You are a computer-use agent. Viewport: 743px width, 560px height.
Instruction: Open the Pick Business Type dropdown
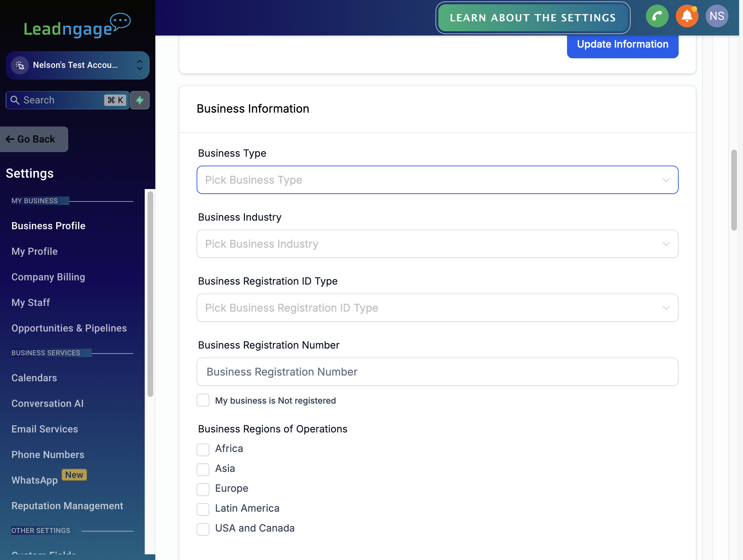tap(437, 180)
